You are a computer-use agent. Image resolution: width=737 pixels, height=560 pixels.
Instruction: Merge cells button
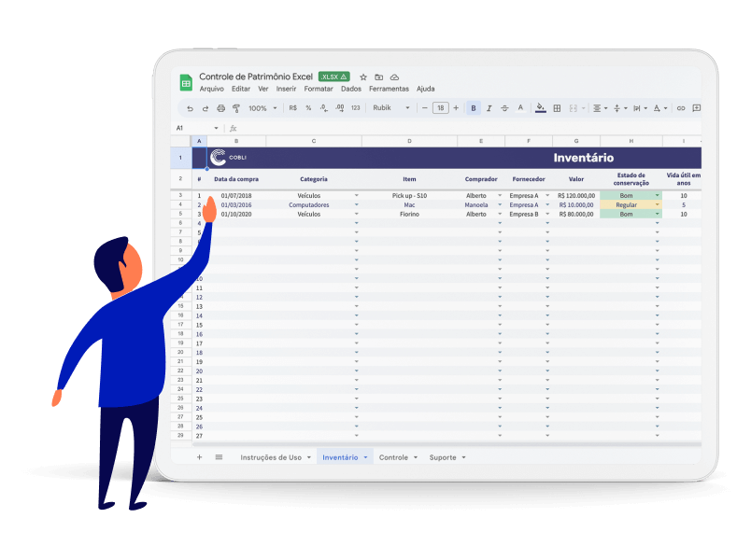coord(573,108)
